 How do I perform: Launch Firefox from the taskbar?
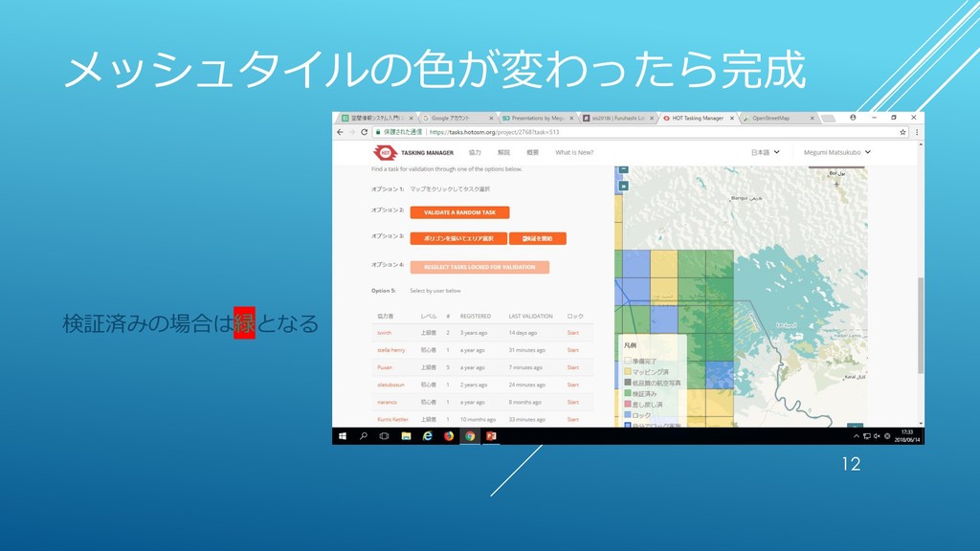[449, 436]
